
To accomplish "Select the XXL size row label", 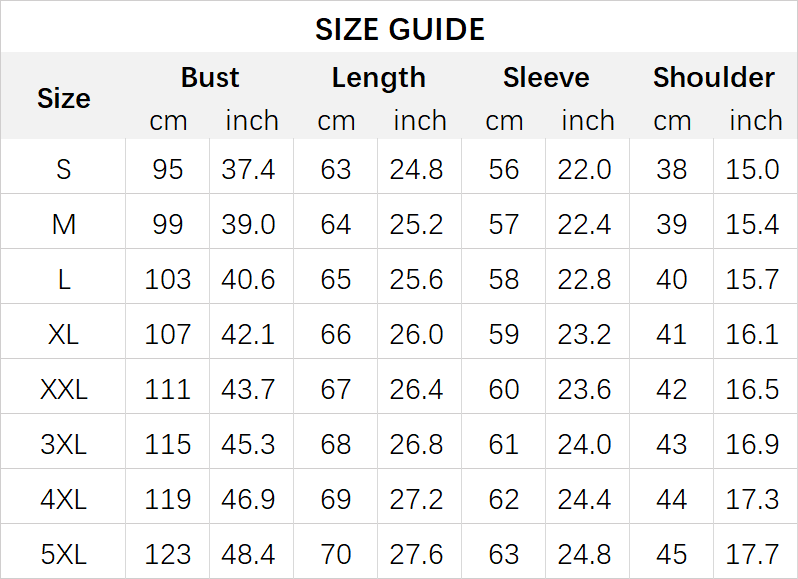I will pyautogui.click(x=64, y=389).
